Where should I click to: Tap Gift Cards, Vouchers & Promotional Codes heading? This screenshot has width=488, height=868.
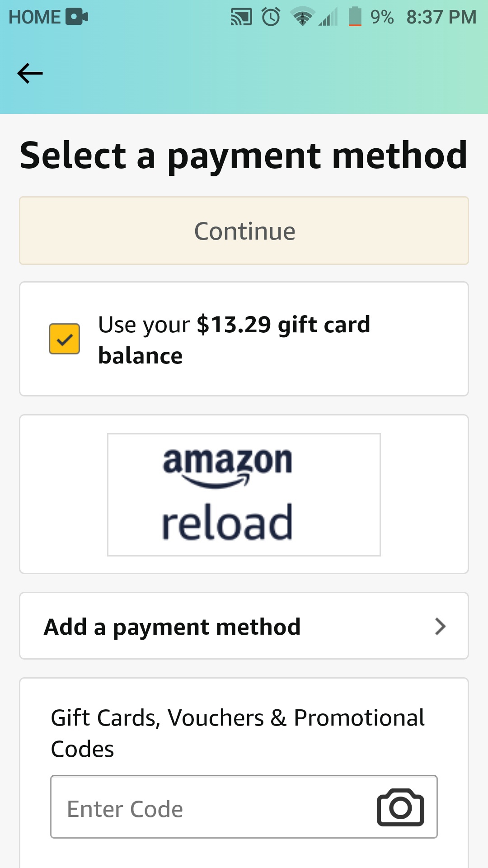[238, 733]
